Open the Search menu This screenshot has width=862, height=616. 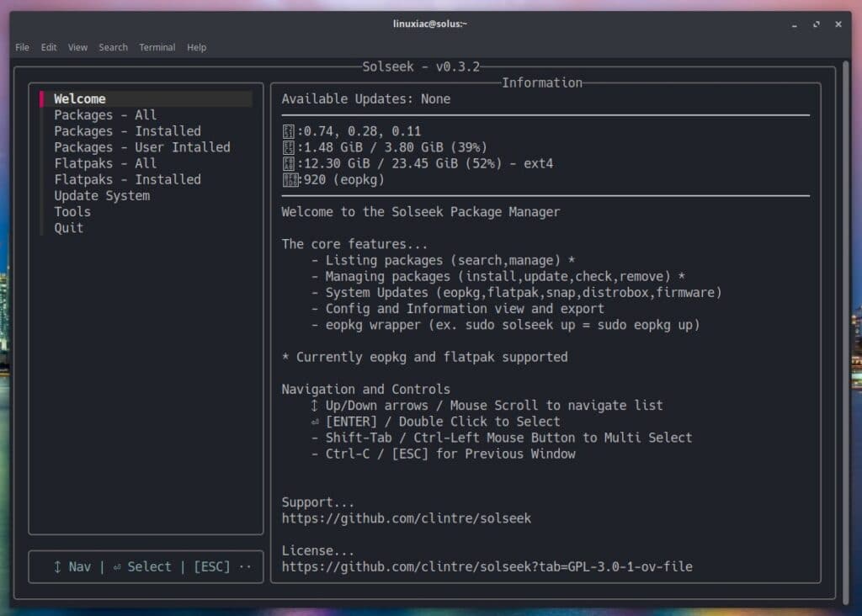[x=113, y=47]
